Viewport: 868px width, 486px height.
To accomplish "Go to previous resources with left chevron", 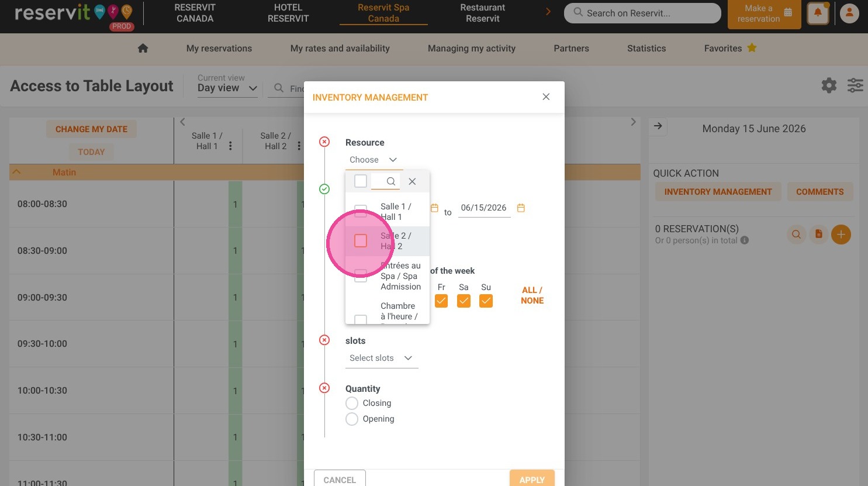I will pyautogui.click(x=182, y=122).
